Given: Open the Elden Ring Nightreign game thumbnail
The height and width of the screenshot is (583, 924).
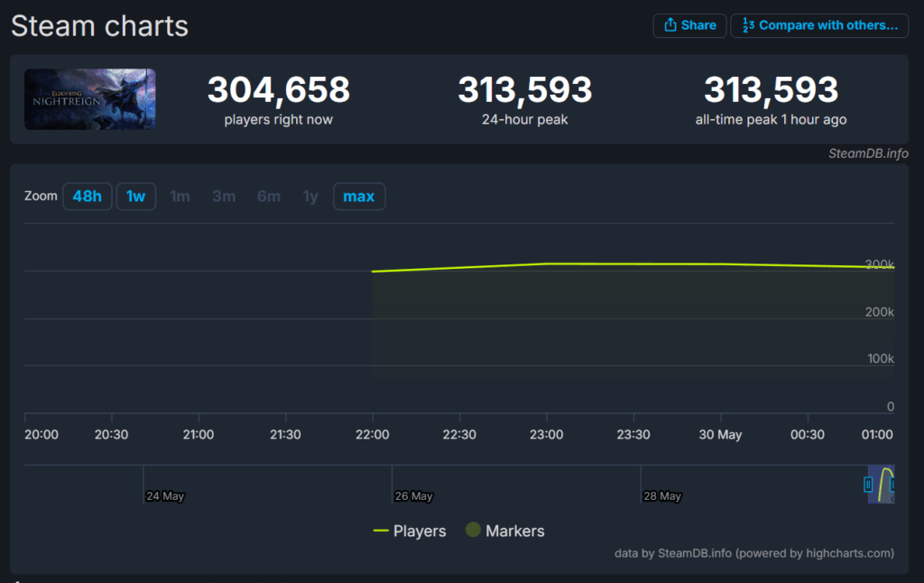Looking at the screenshot, I should [89, 99].
